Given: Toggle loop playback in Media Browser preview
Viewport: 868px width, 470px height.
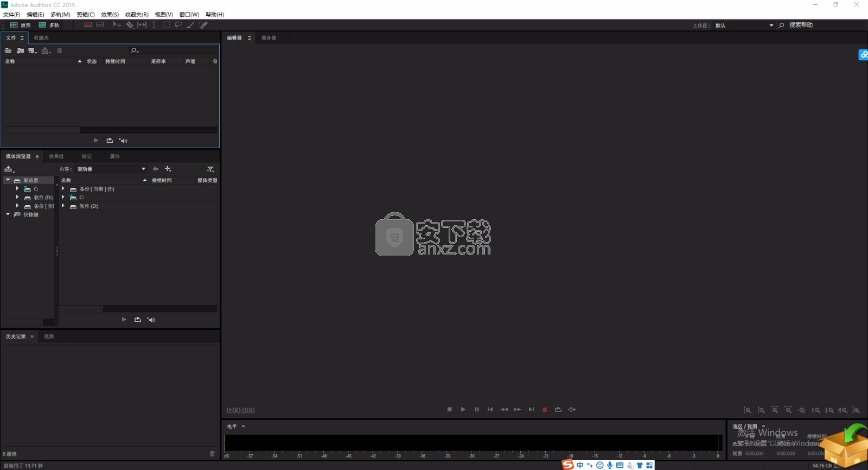Looking at the screenshot, I should (138, 320).
